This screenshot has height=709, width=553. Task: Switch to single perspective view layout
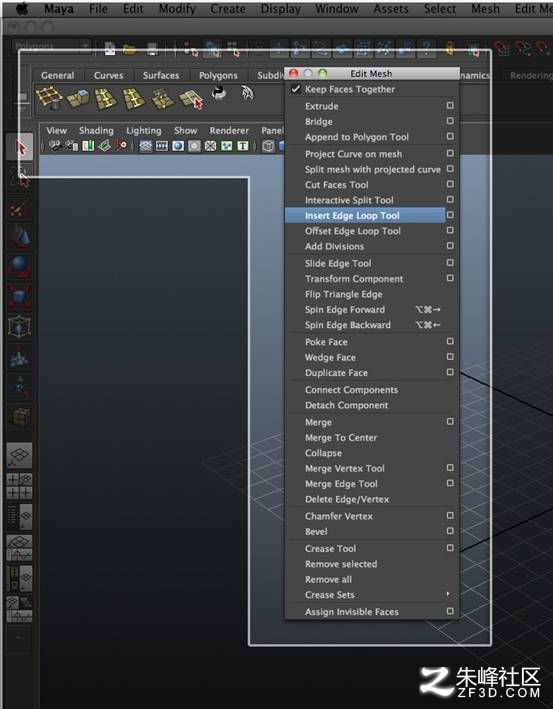point(19,455)
